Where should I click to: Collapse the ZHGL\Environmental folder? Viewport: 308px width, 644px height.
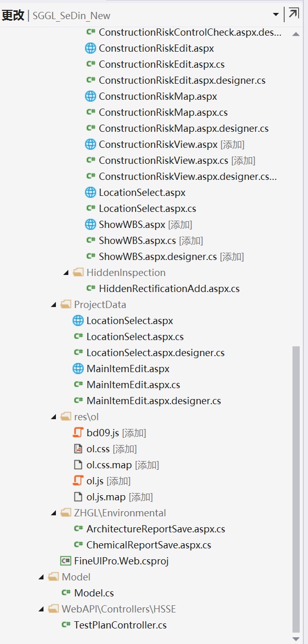[53, 513]
